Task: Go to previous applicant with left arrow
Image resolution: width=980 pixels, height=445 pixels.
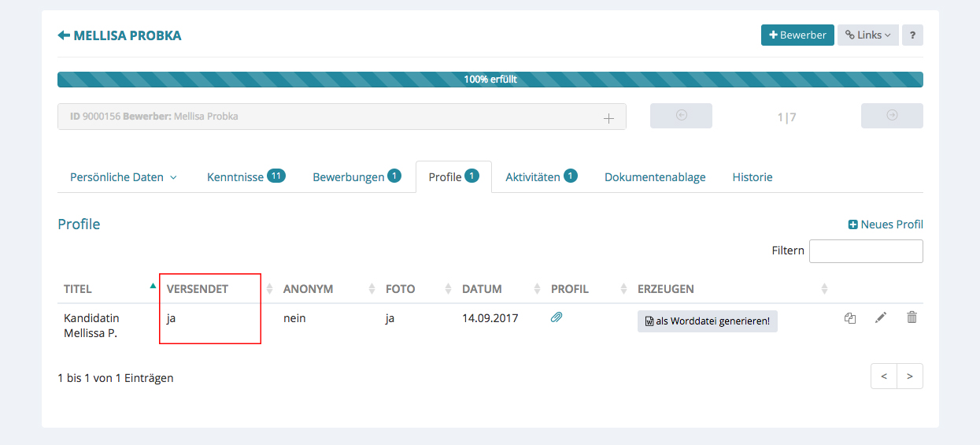Action: click(x=681, y=116)
